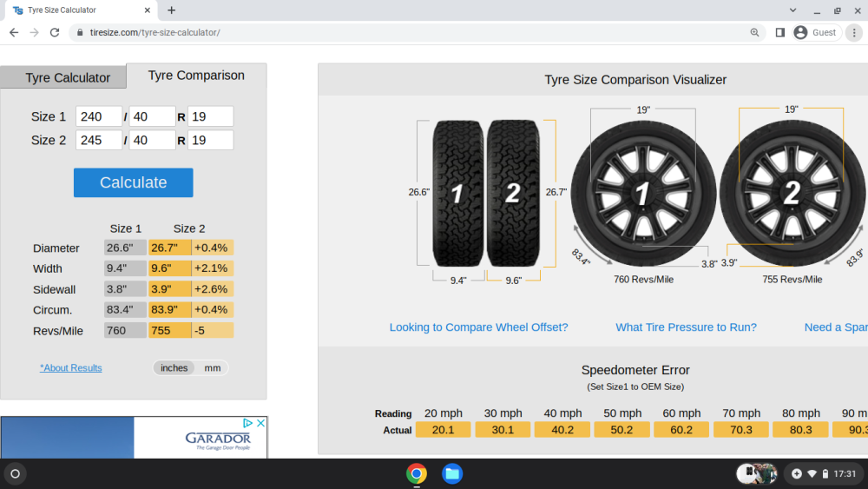This screenshot has width=868, height=489.
Task: Click the phone hub thumbnail in shelf
Action: tap(757, 473)
